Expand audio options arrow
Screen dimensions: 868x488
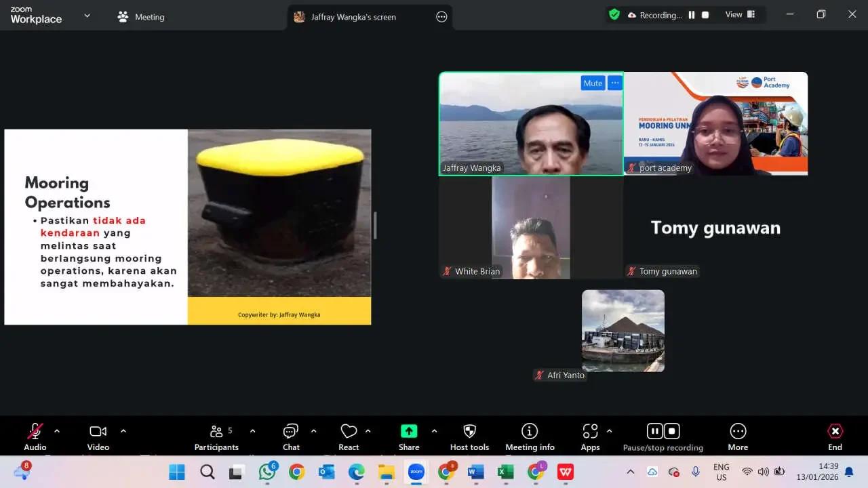click(57, 431)
